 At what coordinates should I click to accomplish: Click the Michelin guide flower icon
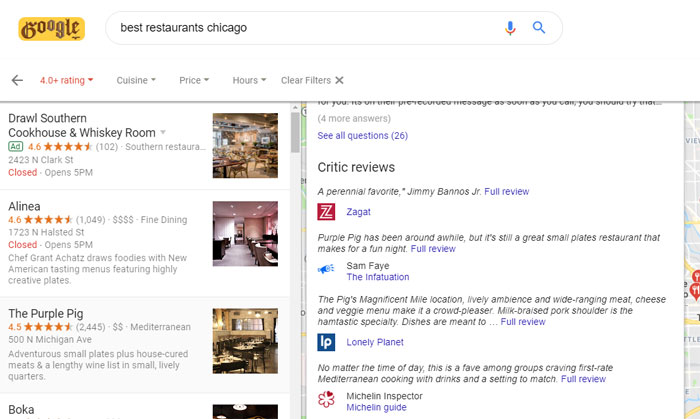tap(326, 401)
